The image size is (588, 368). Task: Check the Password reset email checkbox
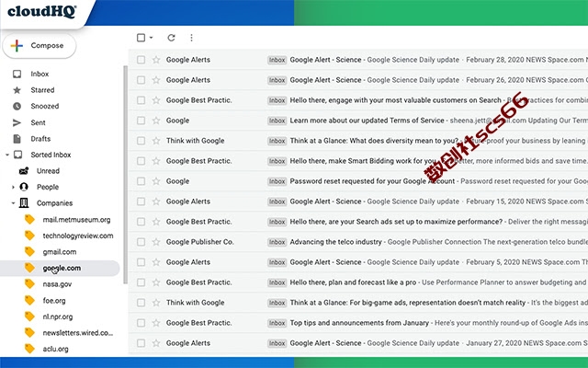[141, 181]
